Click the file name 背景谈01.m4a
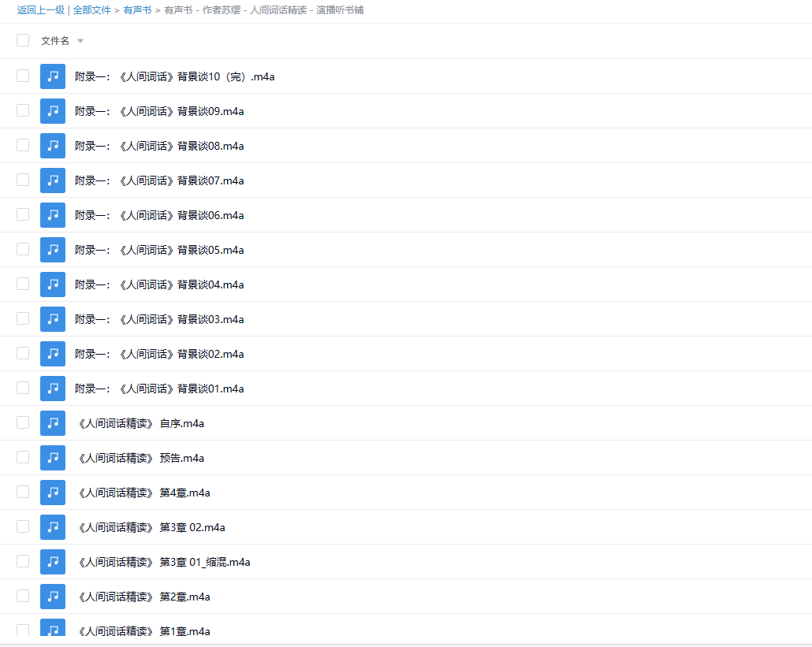The image size is (812, 647). click(x=159, y=389)
